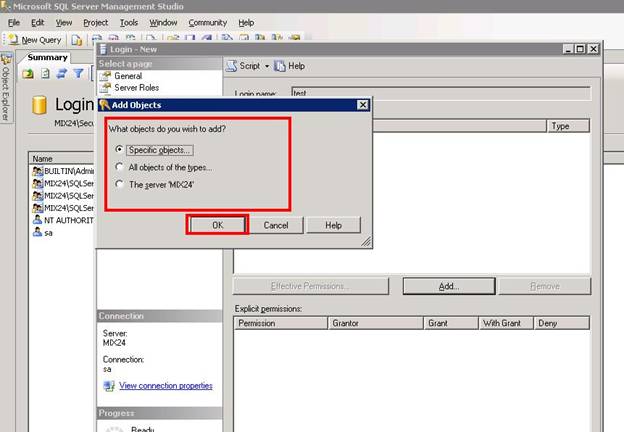624x432 pixels.
Task: Click the Help icon in Login dialog
Action: (x=280, y=66)
